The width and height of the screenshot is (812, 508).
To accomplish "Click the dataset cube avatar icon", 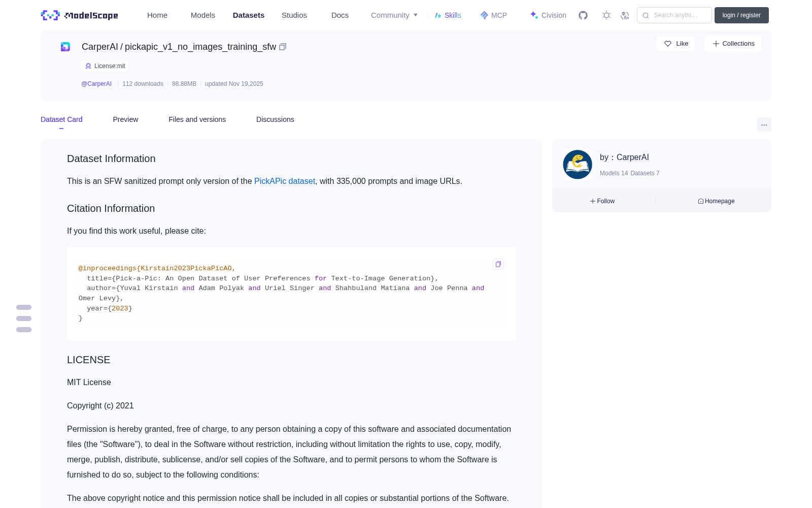I will coord(65,47).
